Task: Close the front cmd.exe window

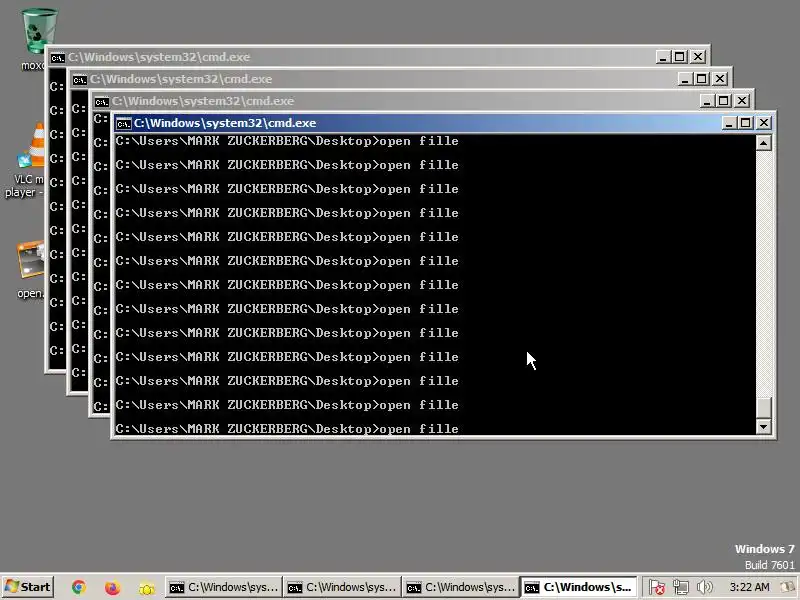Action: (x=764, y=123)
